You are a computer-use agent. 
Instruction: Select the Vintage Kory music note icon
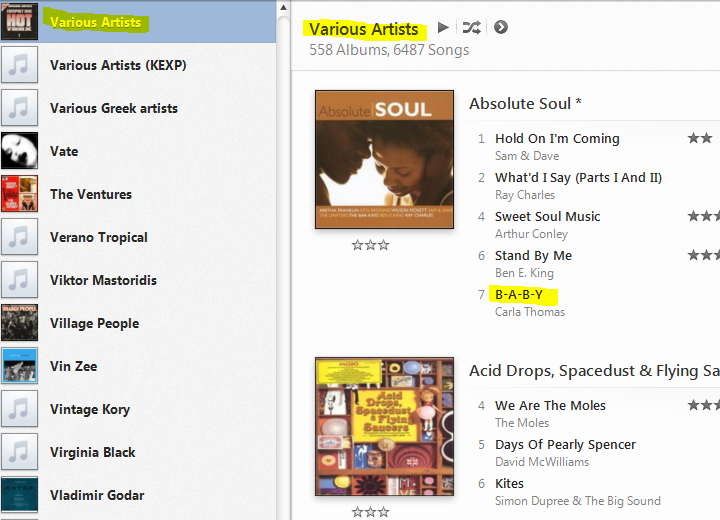pyautogui.click(x=19, y=409)
